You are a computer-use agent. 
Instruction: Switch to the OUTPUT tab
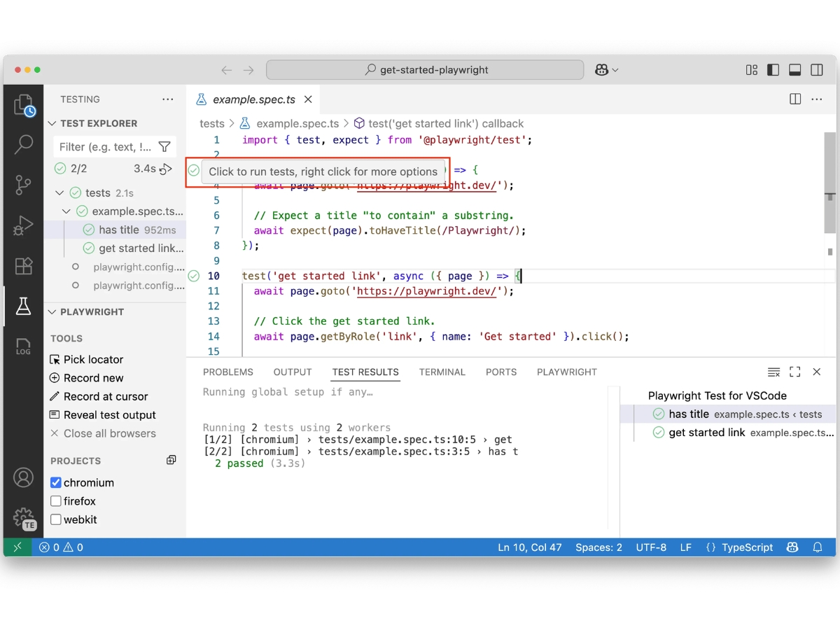[x=293, y=372]
